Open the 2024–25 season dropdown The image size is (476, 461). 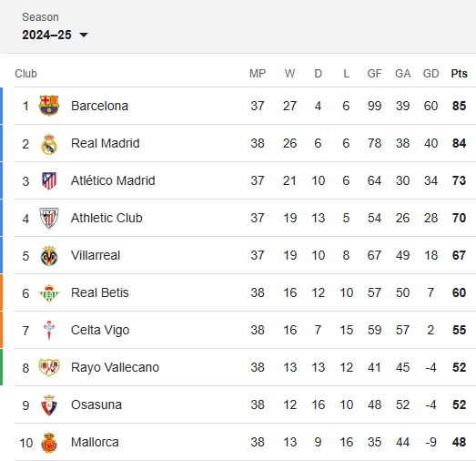click(x=55, y=35)
